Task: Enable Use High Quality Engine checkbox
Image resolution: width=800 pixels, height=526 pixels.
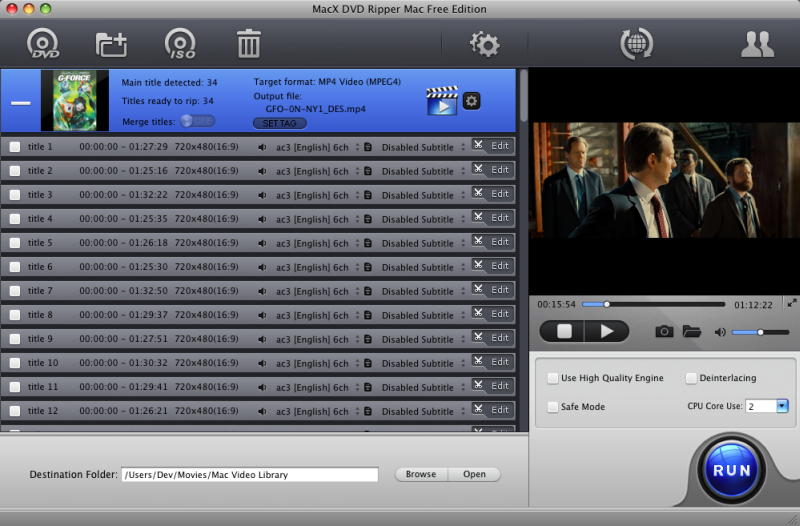Action: [x=553, y=379]
